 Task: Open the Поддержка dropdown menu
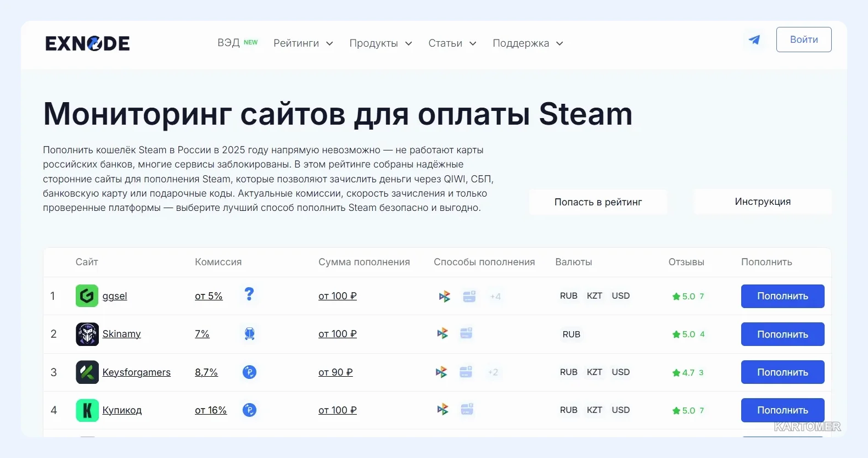(x=528, y=43)
